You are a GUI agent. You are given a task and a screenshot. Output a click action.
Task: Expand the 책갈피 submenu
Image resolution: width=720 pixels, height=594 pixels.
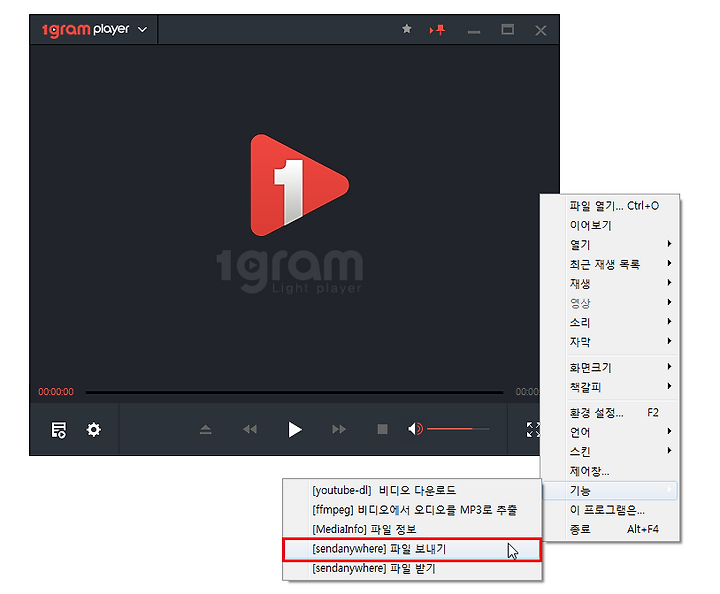coord(610,387)
